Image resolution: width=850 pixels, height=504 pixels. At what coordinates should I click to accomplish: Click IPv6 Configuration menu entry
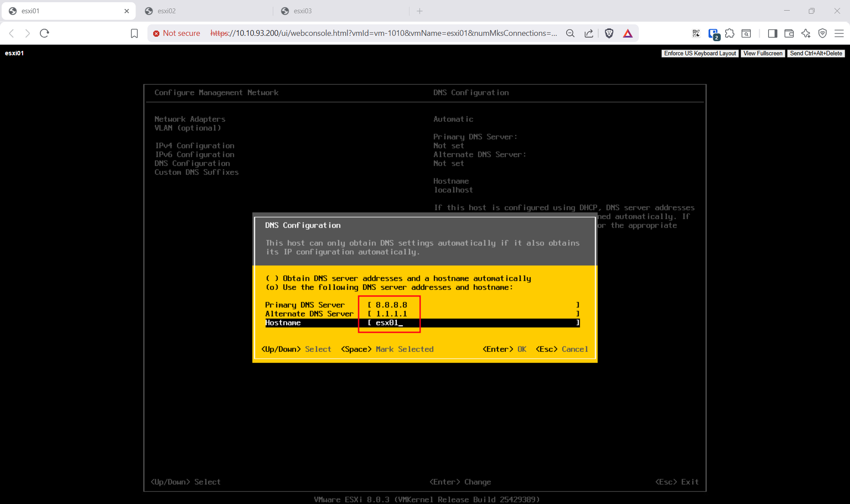[194, 154]
